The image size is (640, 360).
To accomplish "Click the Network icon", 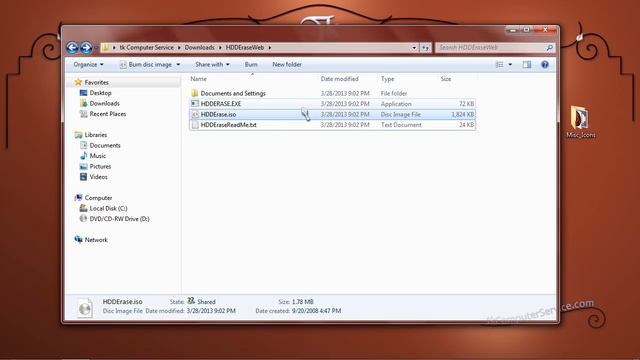I will (78, 240).
